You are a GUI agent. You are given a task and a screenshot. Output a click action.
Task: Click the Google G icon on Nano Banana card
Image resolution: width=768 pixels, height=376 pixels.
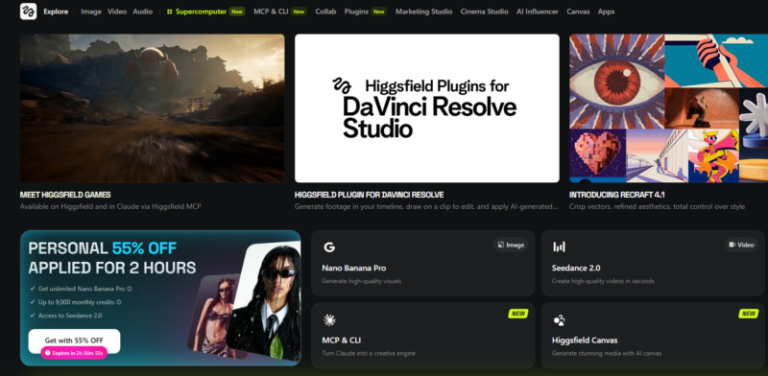(x=329, y=247)
